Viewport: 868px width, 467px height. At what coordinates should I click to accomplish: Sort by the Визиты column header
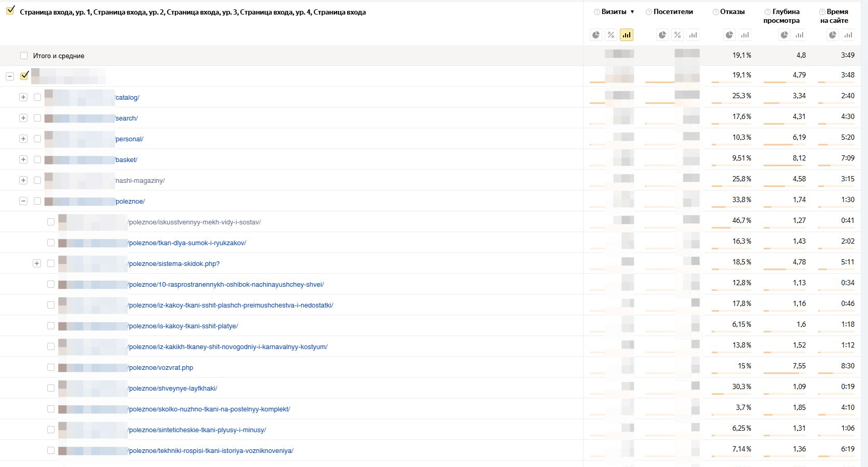click(x=614, y=11)
